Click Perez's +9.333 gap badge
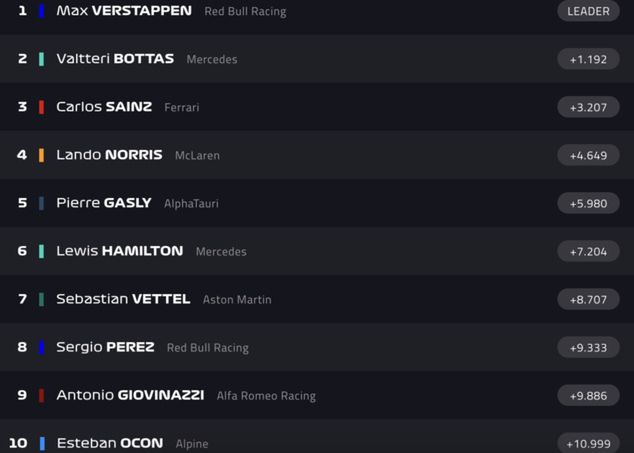 point(588,347)
